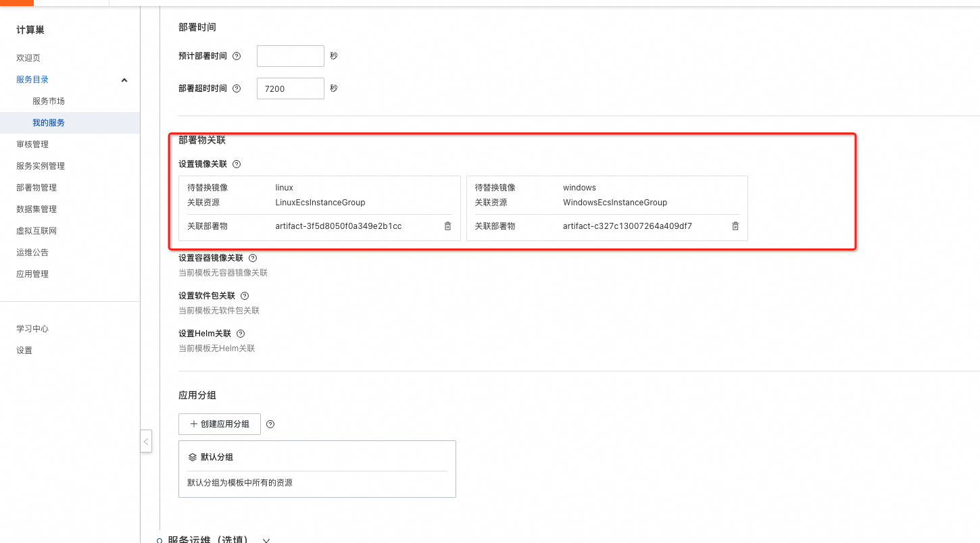980x543 pixels.
Task: Open help icon beside 创建应用分组 button
Action: coord(270,424)
